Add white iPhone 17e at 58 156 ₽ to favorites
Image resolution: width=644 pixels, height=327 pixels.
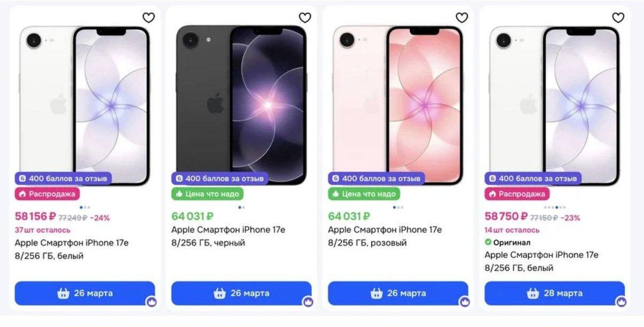click(x=148, y=18)
